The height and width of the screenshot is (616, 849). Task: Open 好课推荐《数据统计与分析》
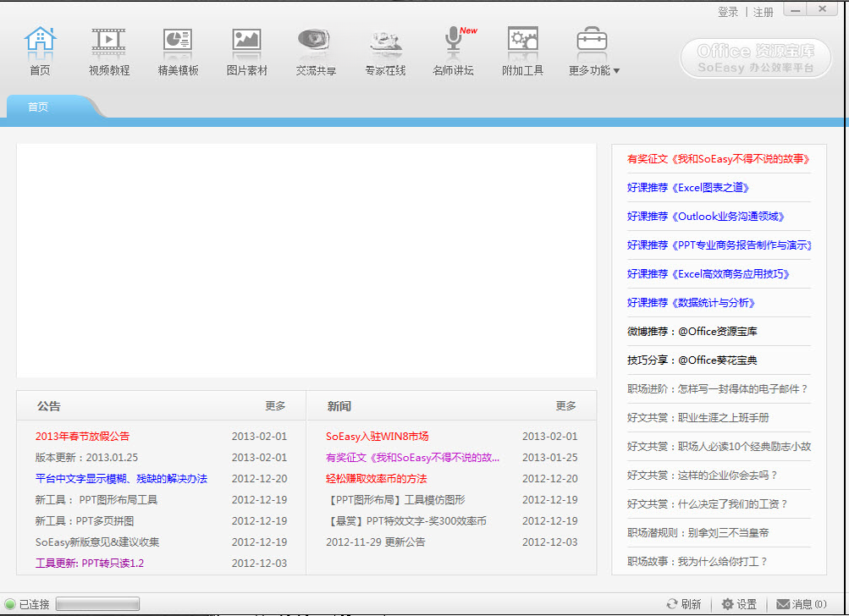692,302
